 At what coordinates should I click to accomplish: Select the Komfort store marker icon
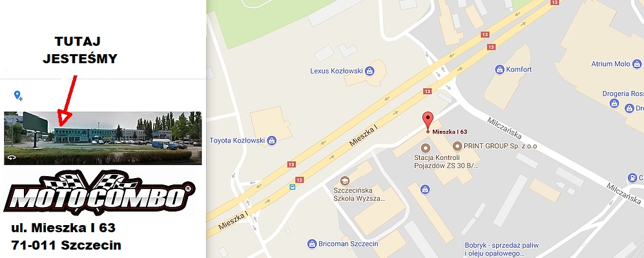click(x=499, y=69)
